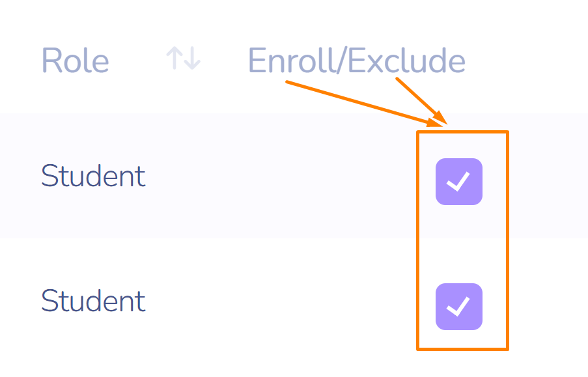Click the Role column header
The image size is (588, 377).
point(76,61)
